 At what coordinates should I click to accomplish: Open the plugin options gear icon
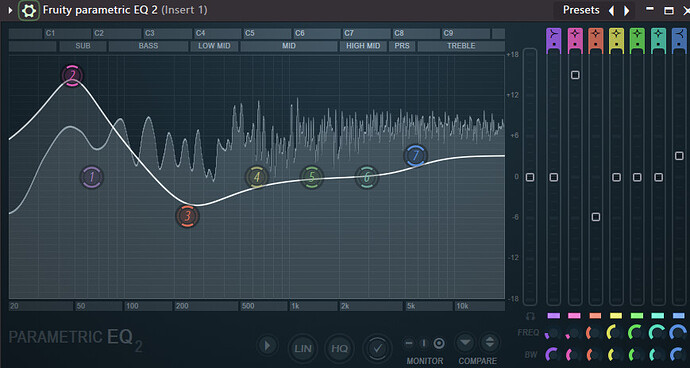(x=29, y=10)
